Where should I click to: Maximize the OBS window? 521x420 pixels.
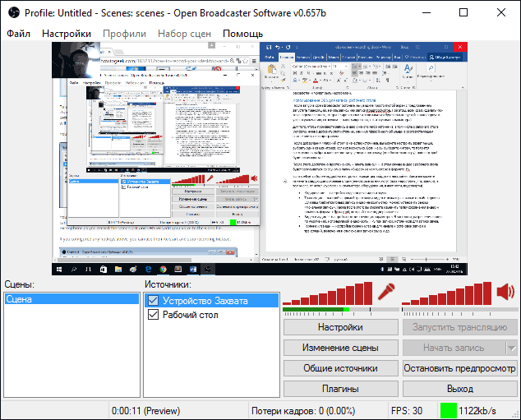pyautogui.click(x=463, y=12)
